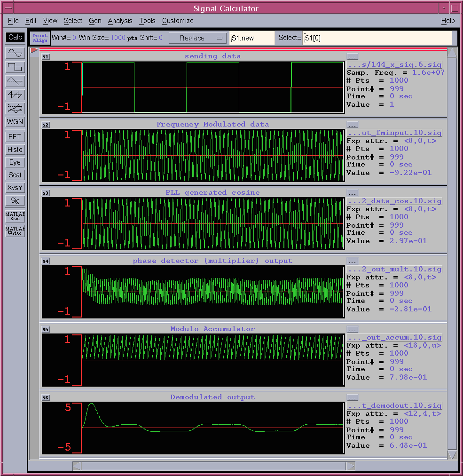This screenshot has height=476, width=463.
Task: Toggle the Point Align button
Action: [40, 38]
